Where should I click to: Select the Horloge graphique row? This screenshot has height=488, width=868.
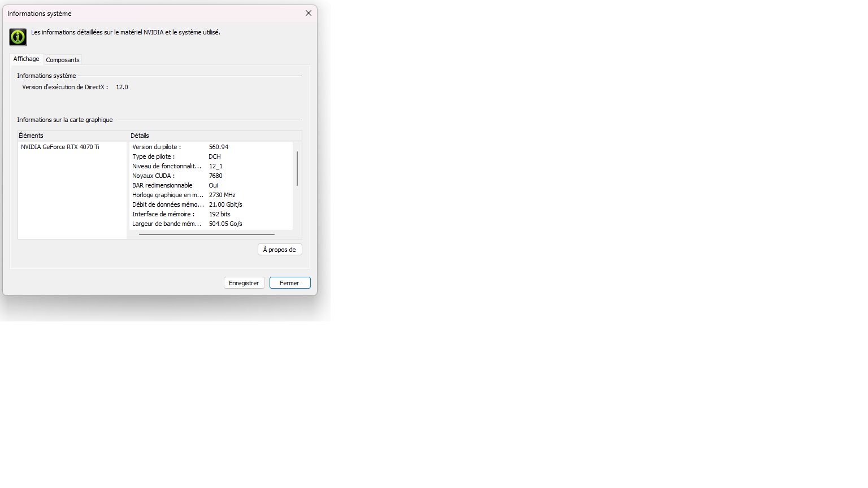[211, 195]
